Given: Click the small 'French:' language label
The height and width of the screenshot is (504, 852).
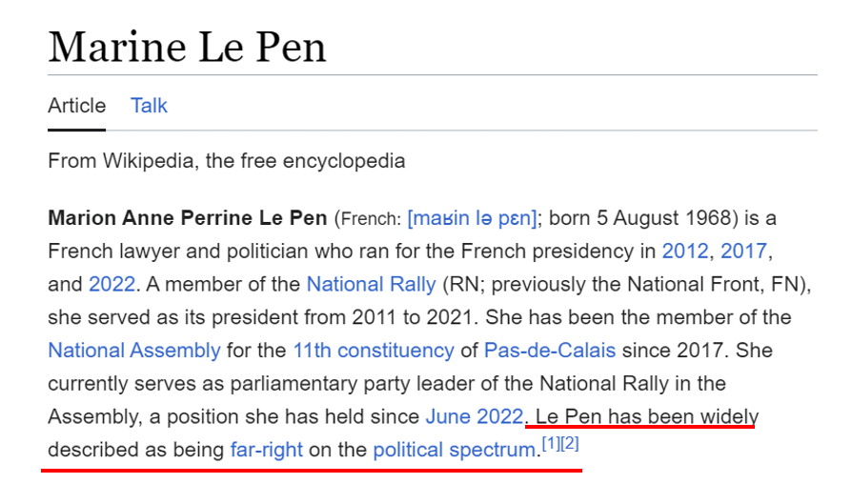Looking at the screenshot, I should (x=371, y=219).
